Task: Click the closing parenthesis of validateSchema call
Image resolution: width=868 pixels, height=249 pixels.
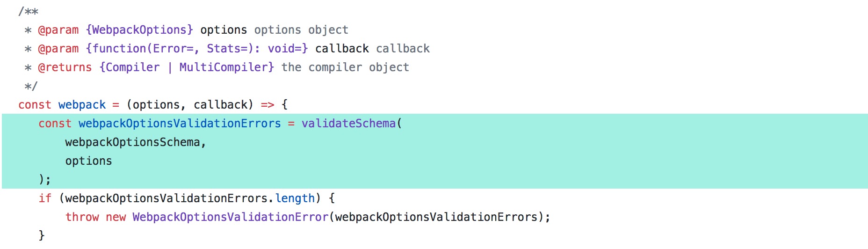Action: 42,179
